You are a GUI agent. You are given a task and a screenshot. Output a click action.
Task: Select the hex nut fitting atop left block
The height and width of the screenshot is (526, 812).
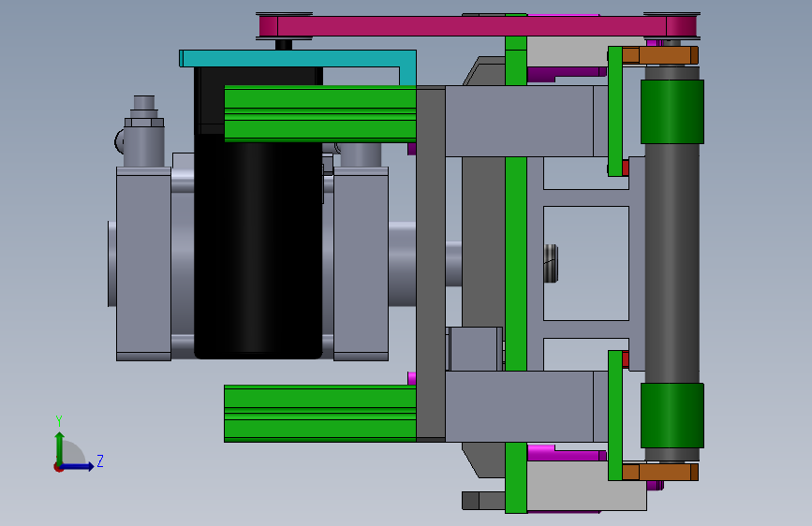144,123
